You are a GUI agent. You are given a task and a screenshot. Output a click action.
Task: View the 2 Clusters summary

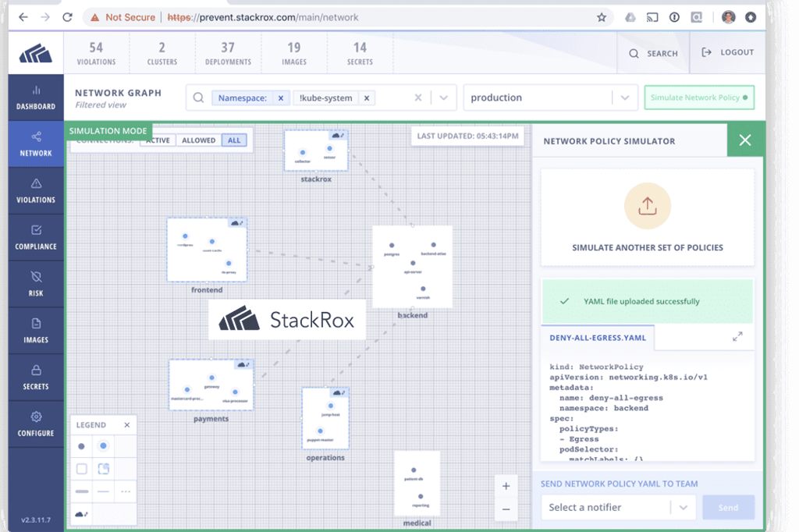point(162,53)
